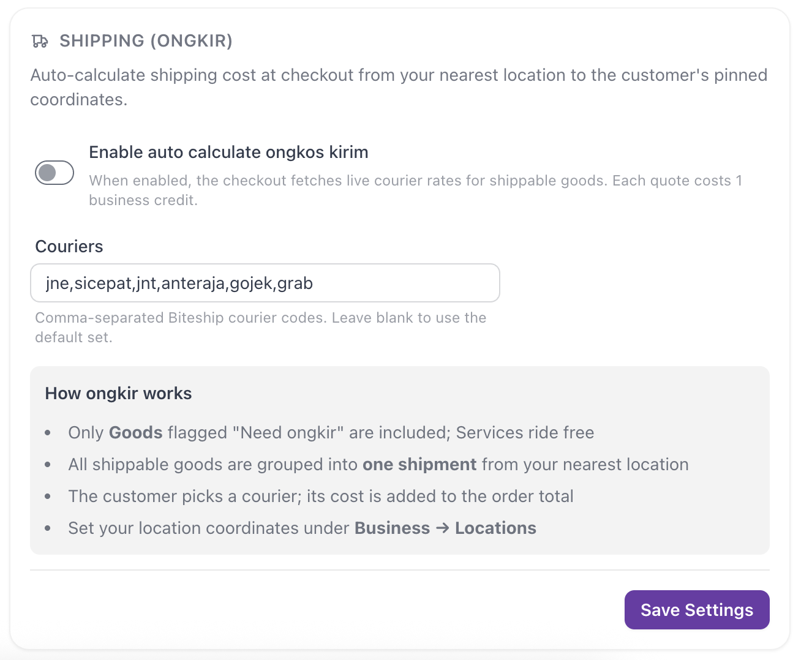Click the bullet about customer picking a courier
The image size is (812, 660).
pos(321,496)
